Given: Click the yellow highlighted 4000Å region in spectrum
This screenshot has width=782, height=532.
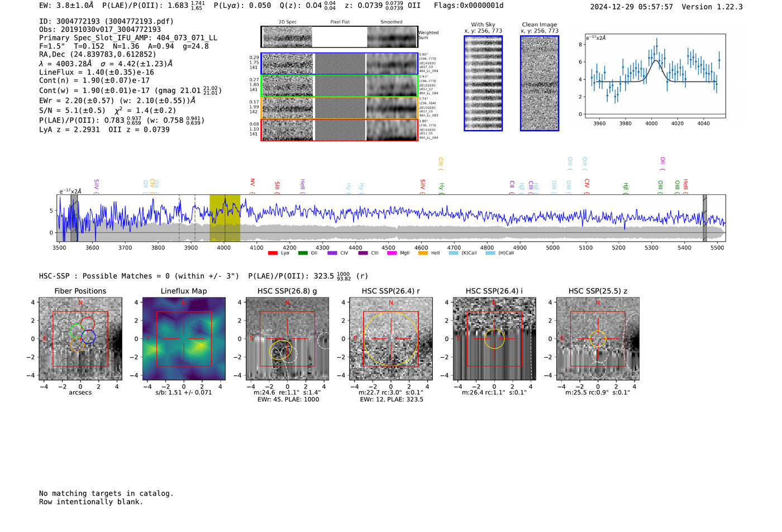Looking at the screenshot, I should click(x=225, y=218).
